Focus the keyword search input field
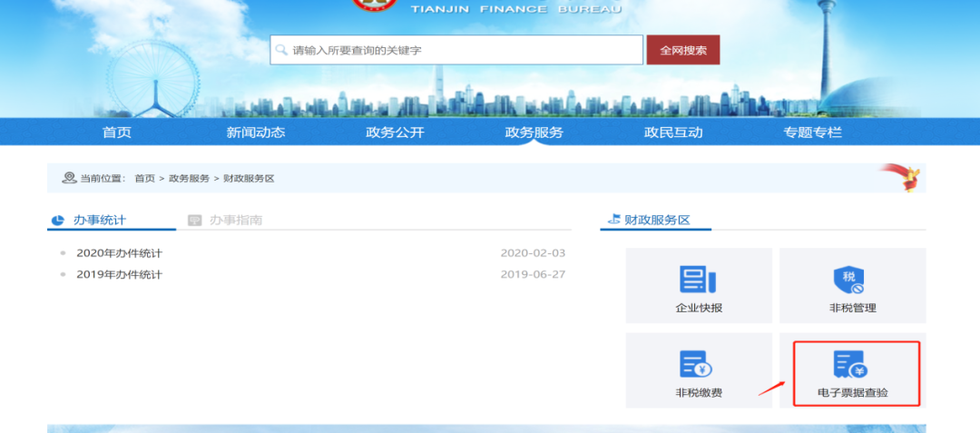This screenshot has width=980, height=433. point(463,50)
